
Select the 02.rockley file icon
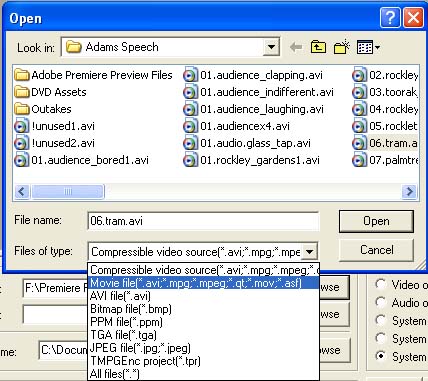click(359, 75)
